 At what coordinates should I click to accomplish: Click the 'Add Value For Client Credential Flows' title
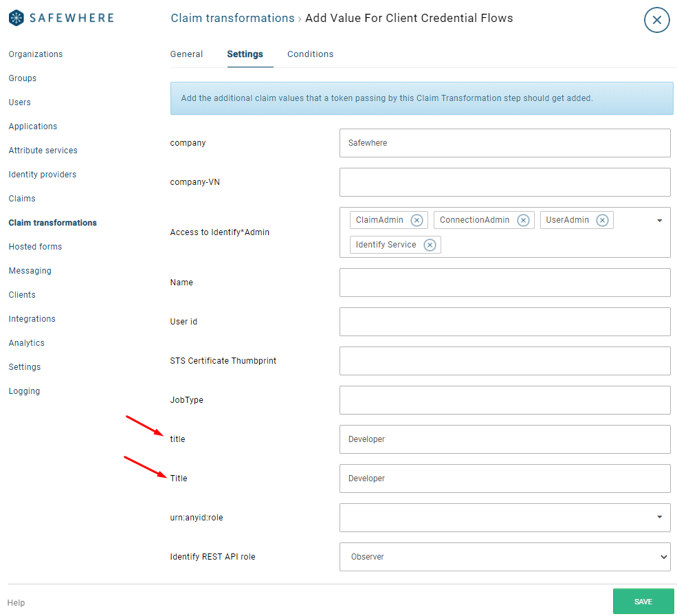409,18
